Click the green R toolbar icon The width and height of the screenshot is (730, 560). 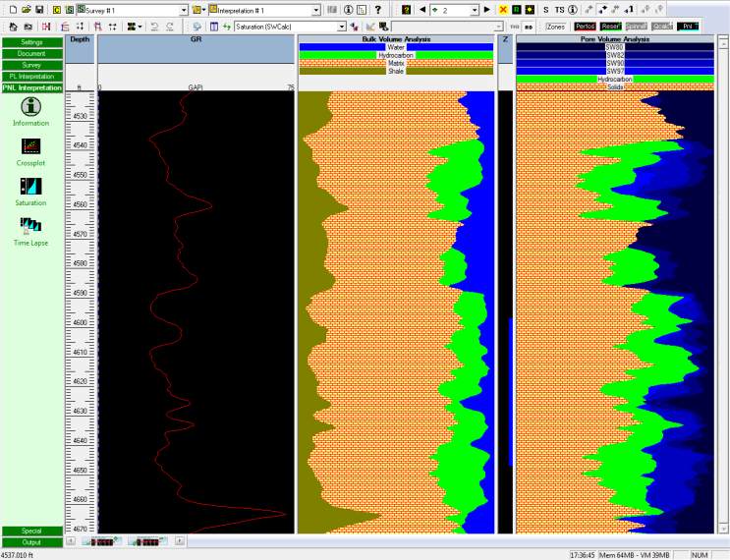point(517,10)
